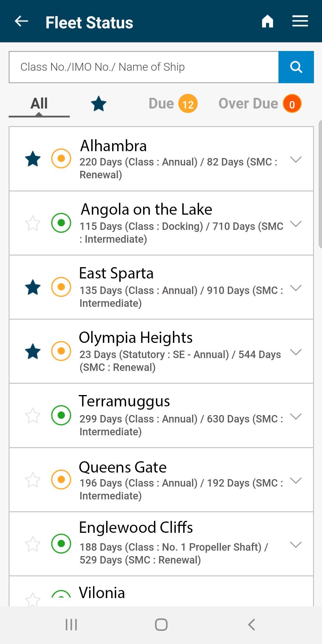Show favorites via the star filter tab
This screenshot has height=644, width=322.
99,104
